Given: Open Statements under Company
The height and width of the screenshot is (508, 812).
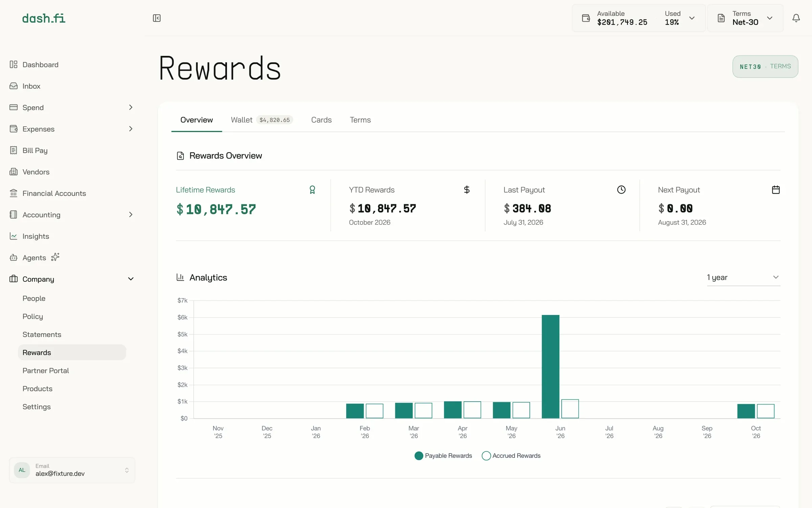Looking at the screenshot, I should (42, 335).
